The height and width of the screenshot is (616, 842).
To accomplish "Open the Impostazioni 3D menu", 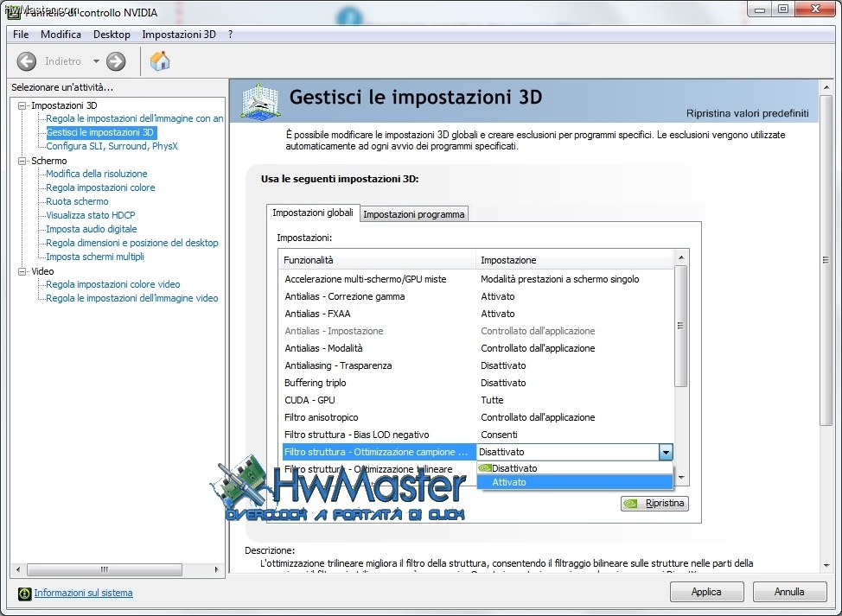I will [x=179, y=35].
